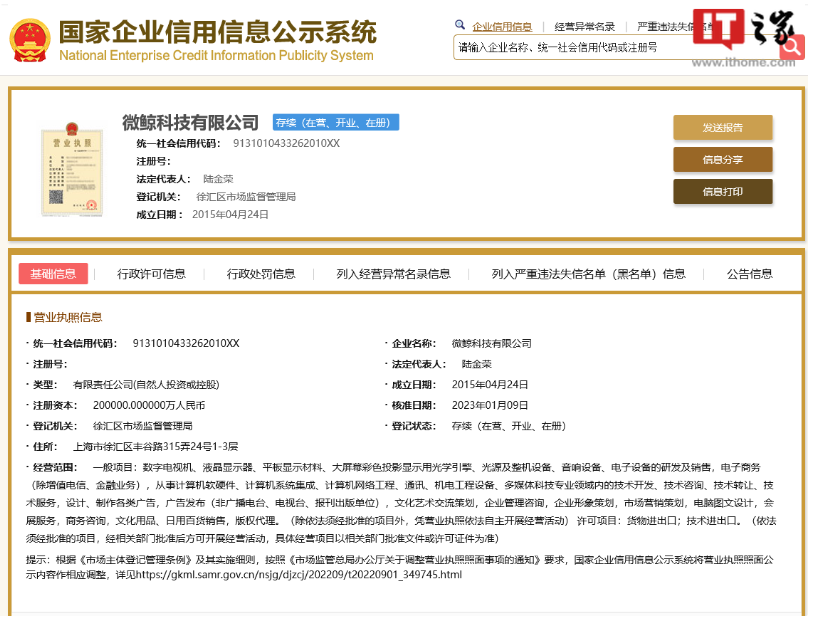Switch to the 列入经营异常名录信息 tab
This screenshot has width=813, height=627.
(x=393, y=274)
